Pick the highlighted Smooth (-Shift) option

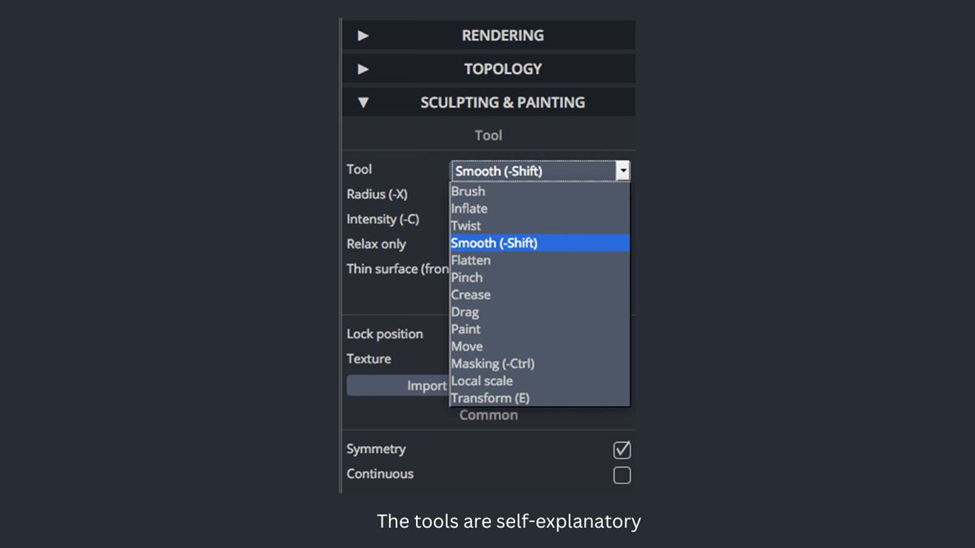tap(540, 243)
